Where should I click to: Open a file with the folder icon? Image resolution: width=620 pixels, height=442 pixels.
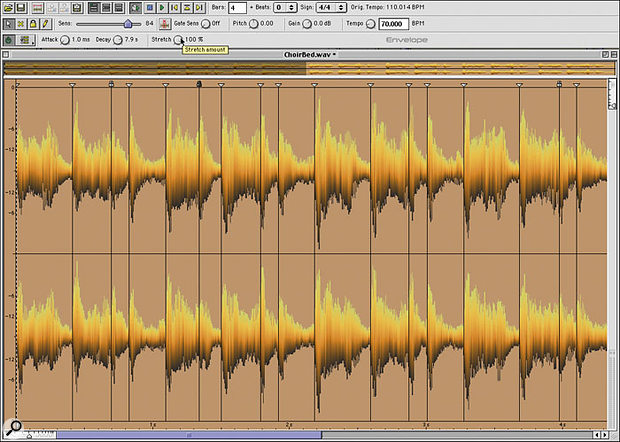[8, 8]
